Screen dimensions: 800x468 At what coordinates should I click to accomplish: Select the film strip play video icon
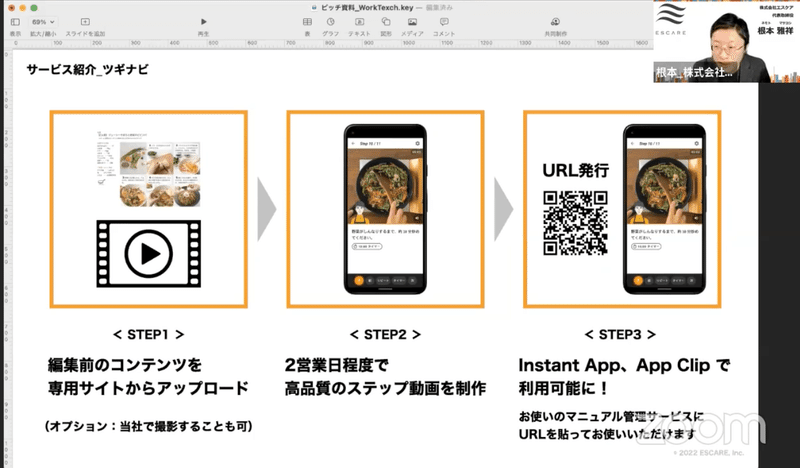148,254
